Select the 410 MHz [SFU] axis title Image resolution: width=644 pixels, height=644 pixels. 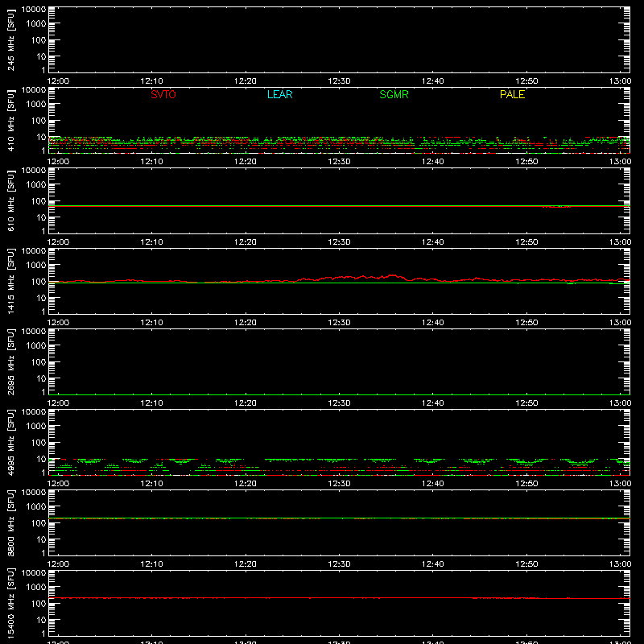(11, 120)
